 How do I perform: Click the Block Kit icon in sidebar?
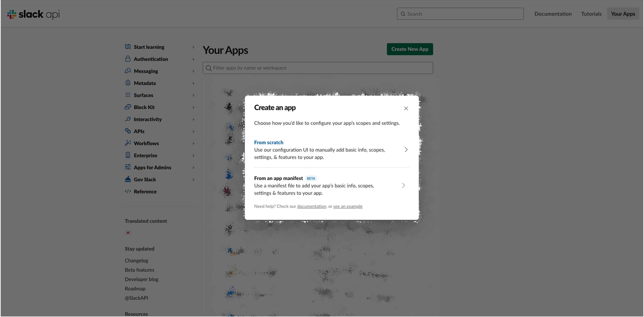point(128,107)
